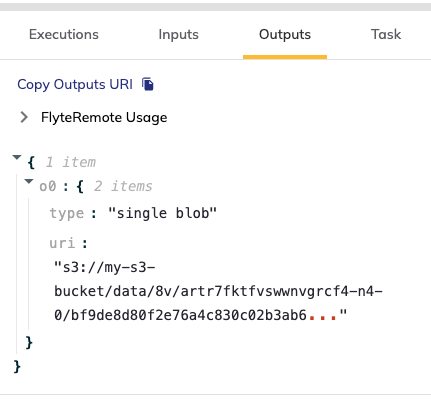Click the copy icon beside Copy Outputs URI
The image size is (431, 401).
pos(148,84)
